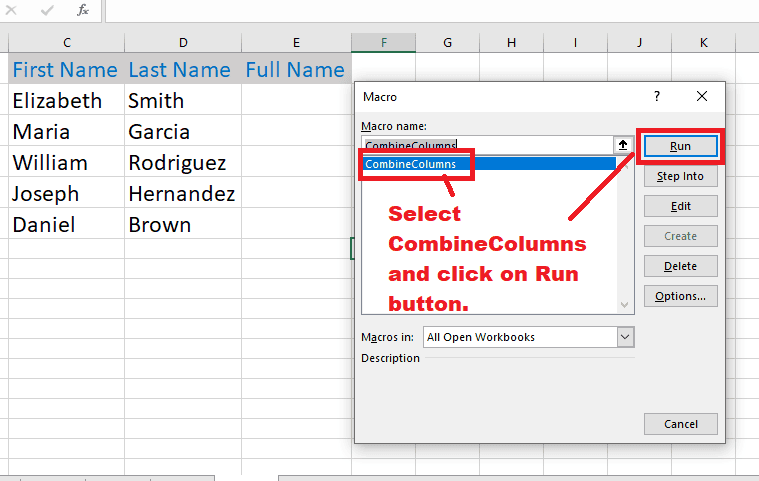Dismiss the dialog with Cancel

coord(680,424)
